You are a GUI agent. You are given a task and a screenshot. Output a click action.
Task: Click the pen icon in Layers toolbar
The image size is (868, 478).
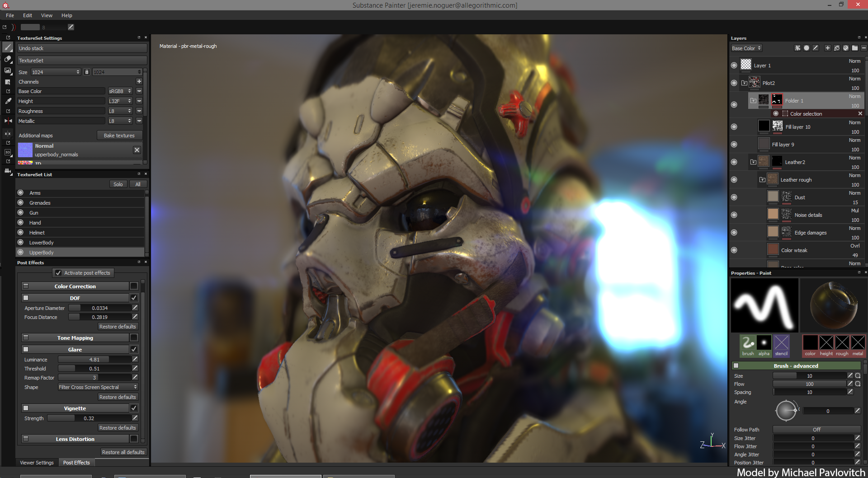coord(815,48)
